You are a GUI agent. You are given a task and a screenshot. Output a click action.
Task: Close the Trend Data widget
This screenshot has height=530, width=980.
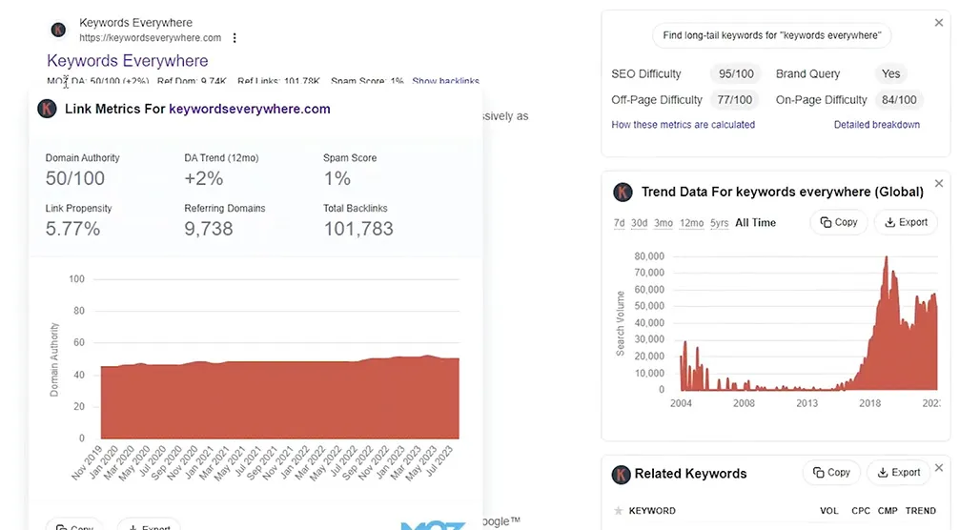(939, 183)
